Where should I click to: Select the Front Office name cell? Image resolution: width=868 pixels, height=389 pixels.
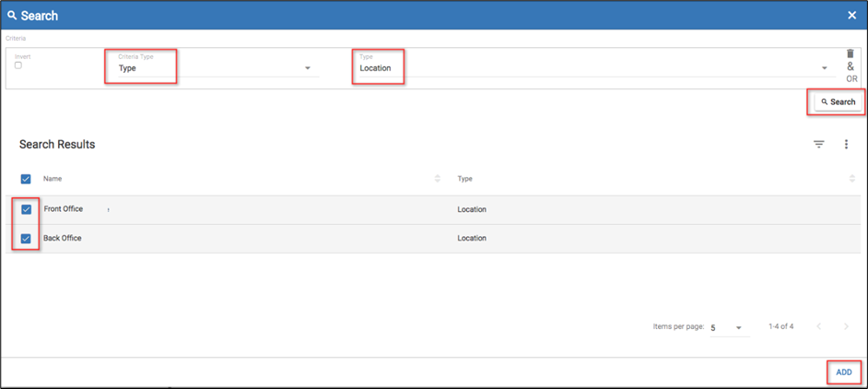coord(63,209)
